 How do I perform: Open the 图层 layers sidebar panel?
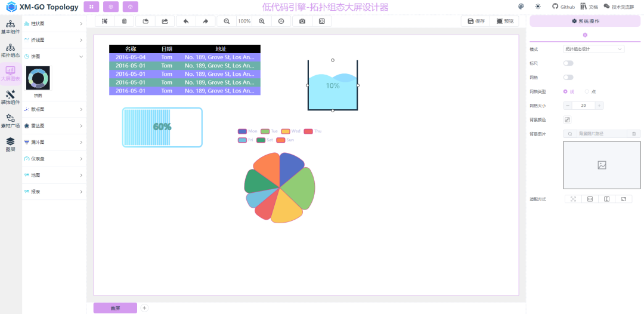[11, 144]
